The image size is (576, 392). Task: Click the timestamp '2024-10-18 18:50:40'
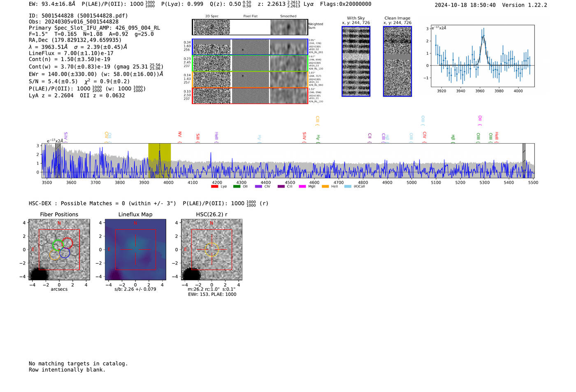click(x=465, y=5)
